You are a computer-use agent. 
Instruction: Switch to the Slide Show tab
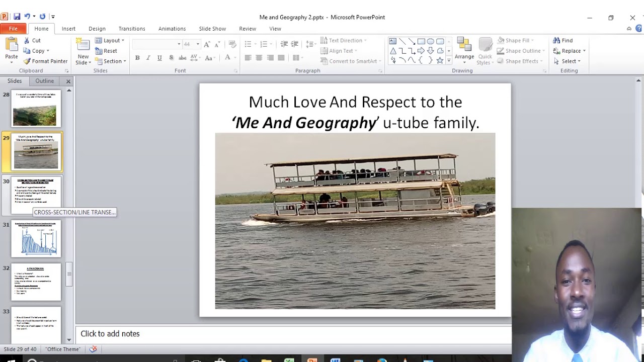212,29
